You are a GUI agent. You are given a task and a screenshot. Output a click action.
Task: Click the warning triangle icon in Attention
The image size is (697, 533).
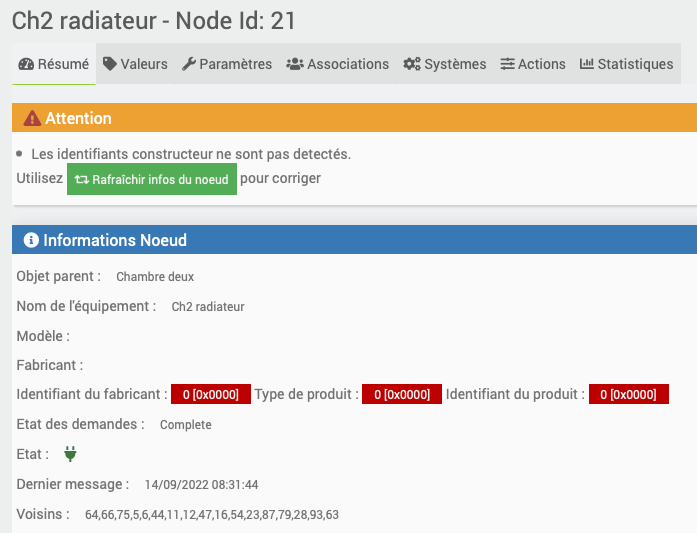32,118
